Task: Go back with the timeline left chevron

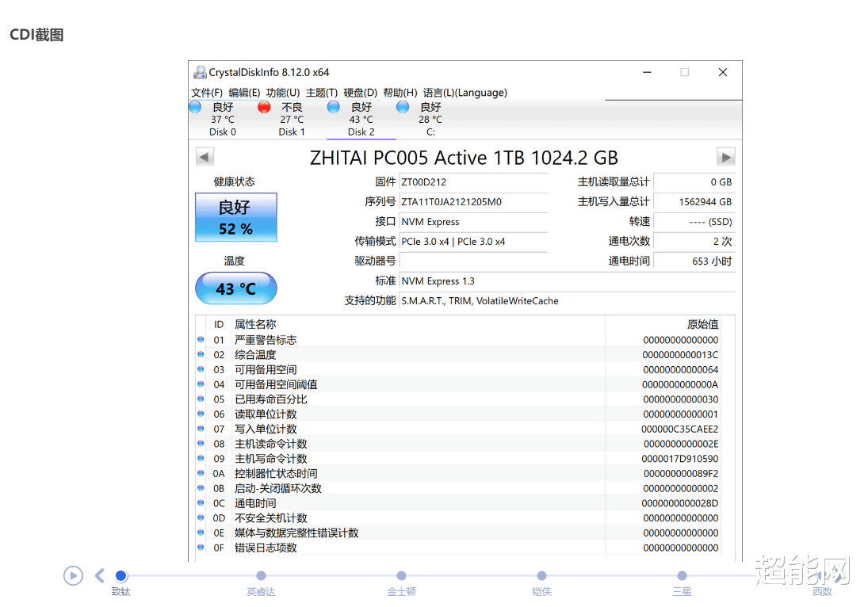Action: pos(100,576)
